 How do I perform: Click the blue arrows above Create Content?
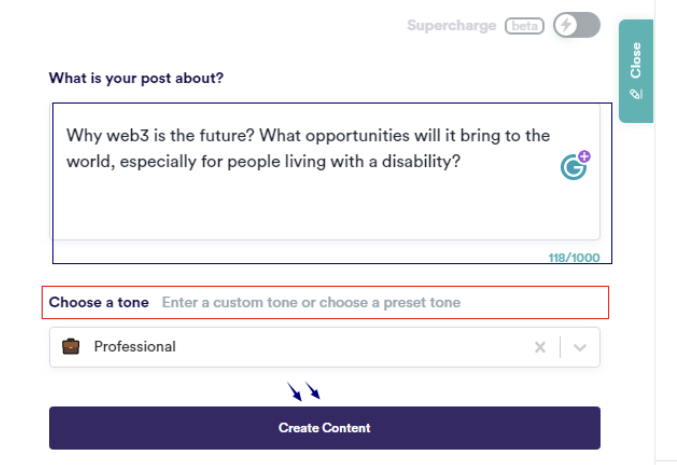pyautogui.click(x=304, y=391)
